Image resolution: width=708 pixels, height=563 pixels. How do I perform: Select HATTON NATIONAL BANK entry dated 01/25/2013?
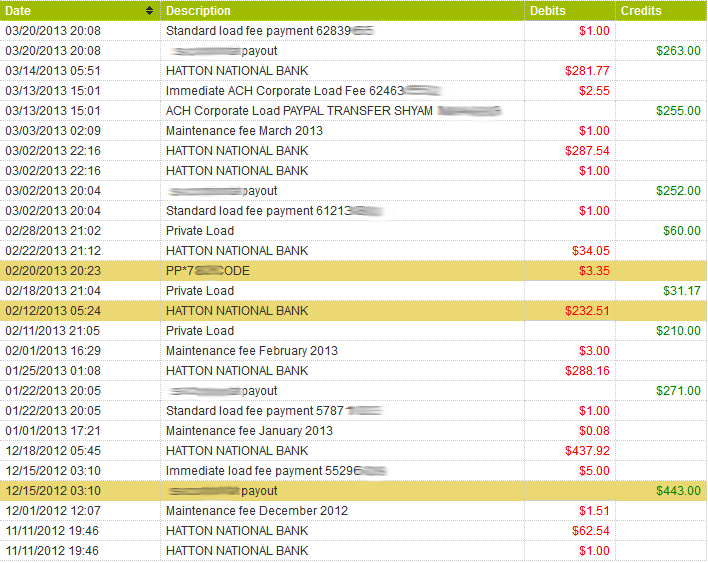coord(237,371)
